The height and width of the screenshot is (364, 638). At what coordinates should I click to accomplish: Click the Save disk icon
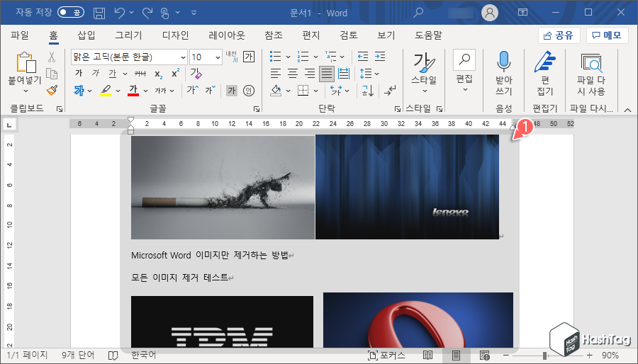99,13
